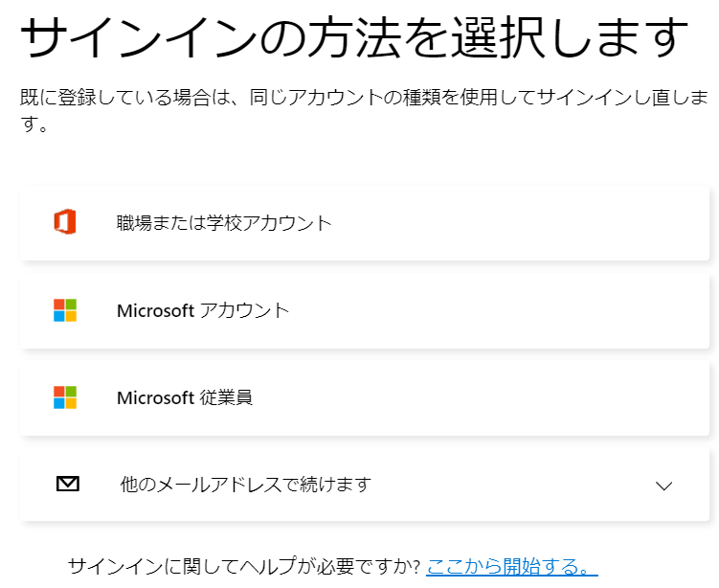Open the ここから開始する。 help link
The image size is (719, 588).
coord(512,566)
